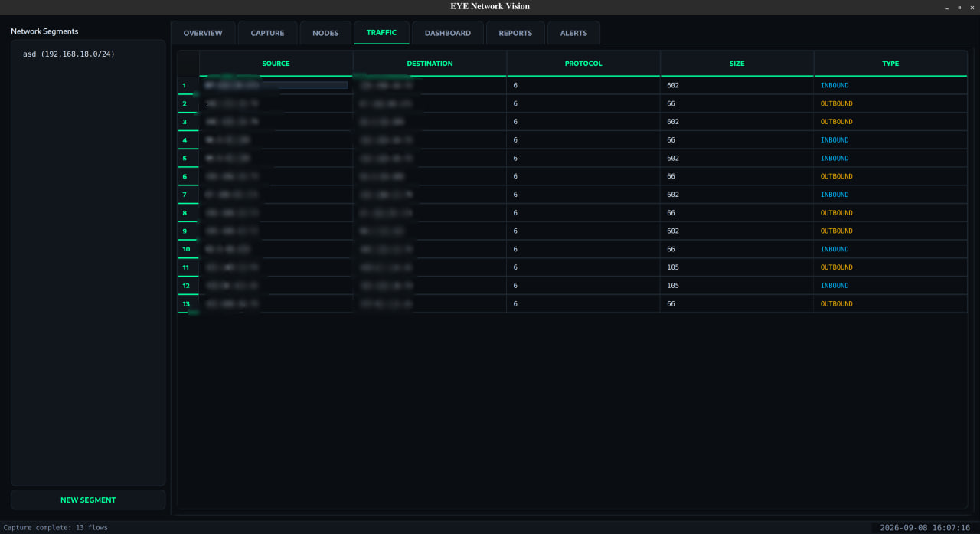Click the 2026-09-08 16:07:16 timestamp

tap(925, 527)
